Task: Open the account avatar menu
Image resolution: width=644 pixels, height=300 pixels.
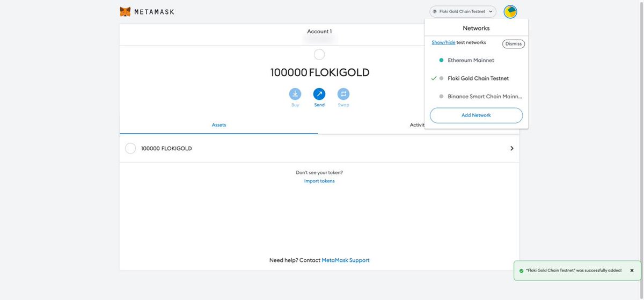Action: [x=510, y=11]
